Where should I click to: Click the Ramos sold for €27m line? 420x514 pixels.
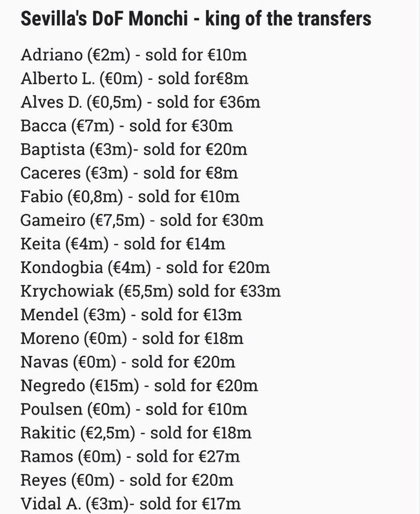130,456
